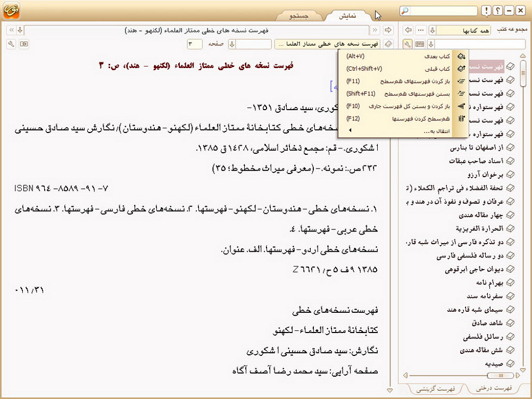The height and width of the screenshot is (399, 532).
Task: Click the book icon beside the volume title
Action: tap(388, 44)
